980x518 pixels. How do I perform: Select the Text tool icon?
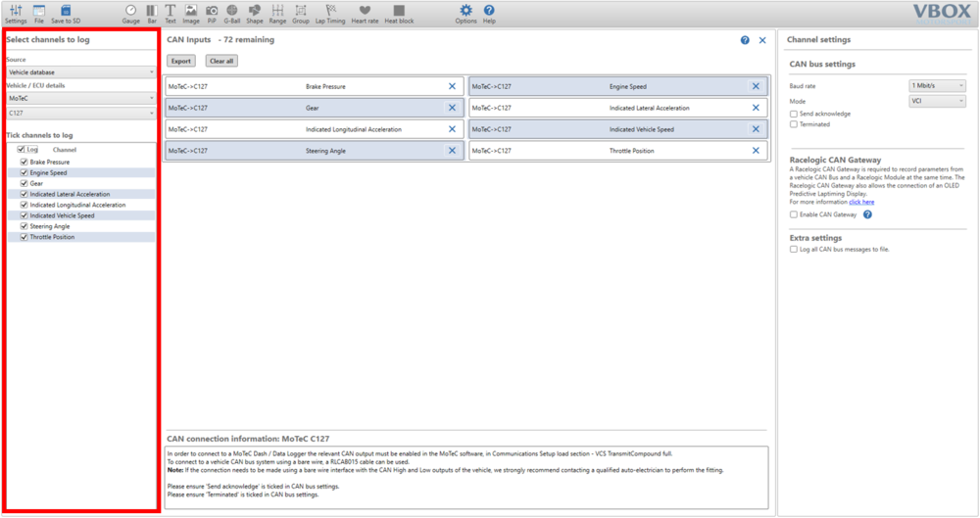(170, 14)
